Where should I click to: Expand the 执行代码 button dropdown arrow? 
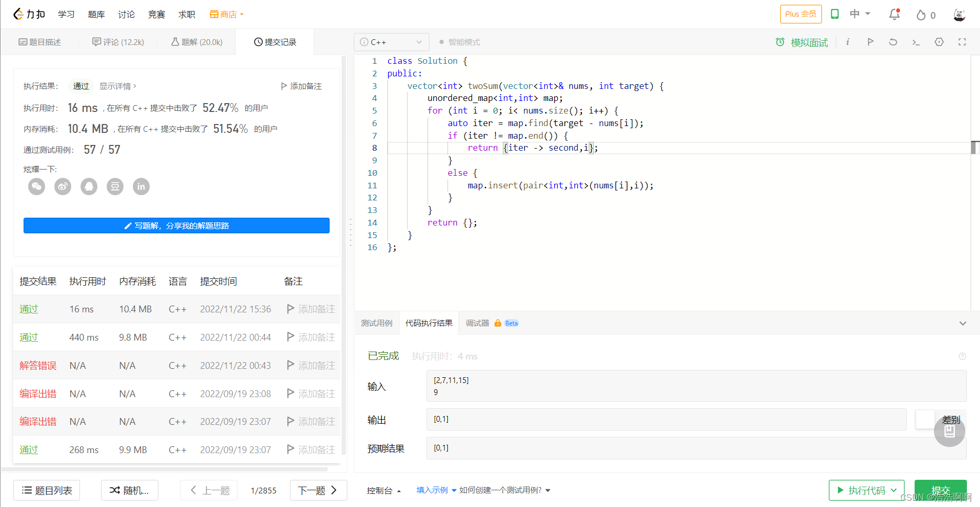894,490
